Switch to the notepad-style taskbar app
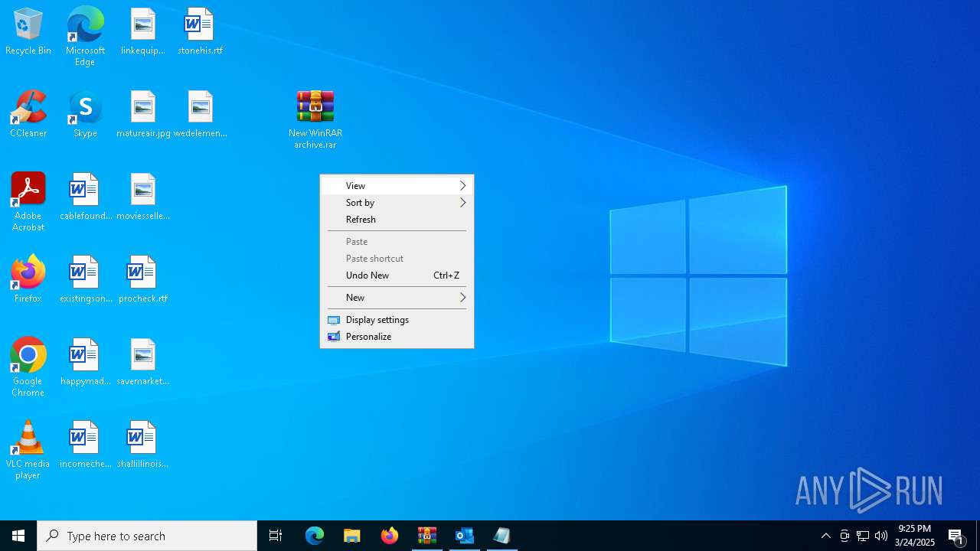980x551 pixels. pyautogui.click(x=502, y=536)
